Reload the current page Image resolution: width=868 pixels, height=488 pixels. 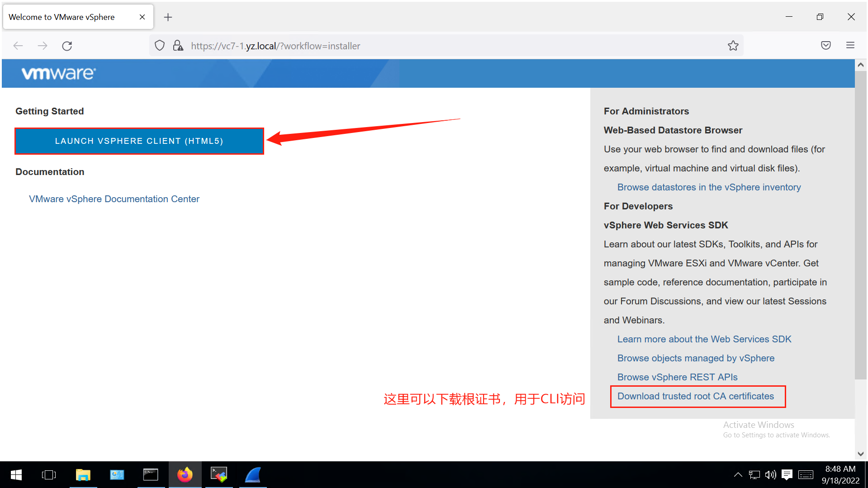67,46
